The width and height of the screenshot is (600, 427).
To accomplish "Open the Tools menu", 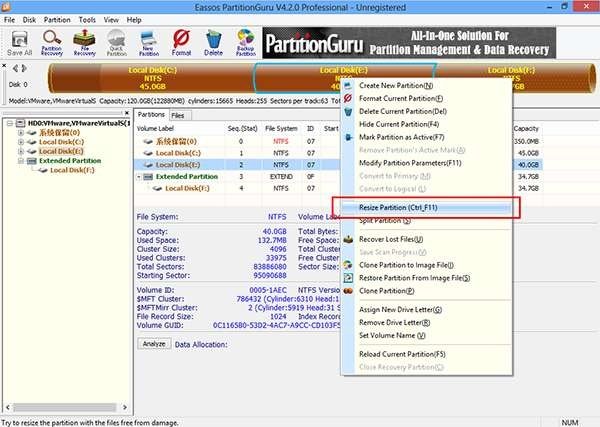I will click(x=87, y=20).
